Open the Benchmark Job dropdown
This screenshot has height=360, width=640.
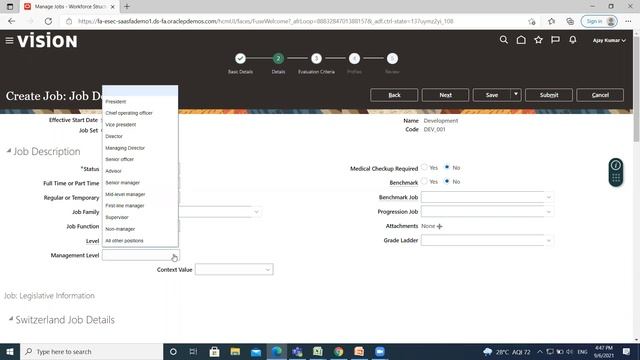point(549,198)
